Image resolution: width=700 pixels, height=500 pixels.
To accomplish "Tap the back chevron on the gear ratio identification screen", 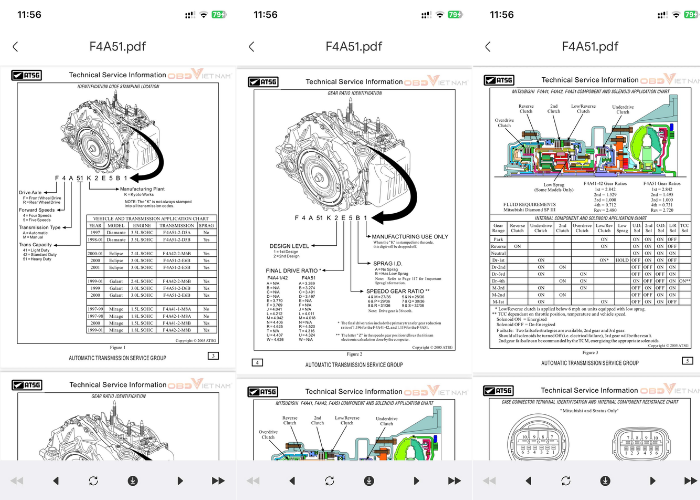I will click(252, 46).
